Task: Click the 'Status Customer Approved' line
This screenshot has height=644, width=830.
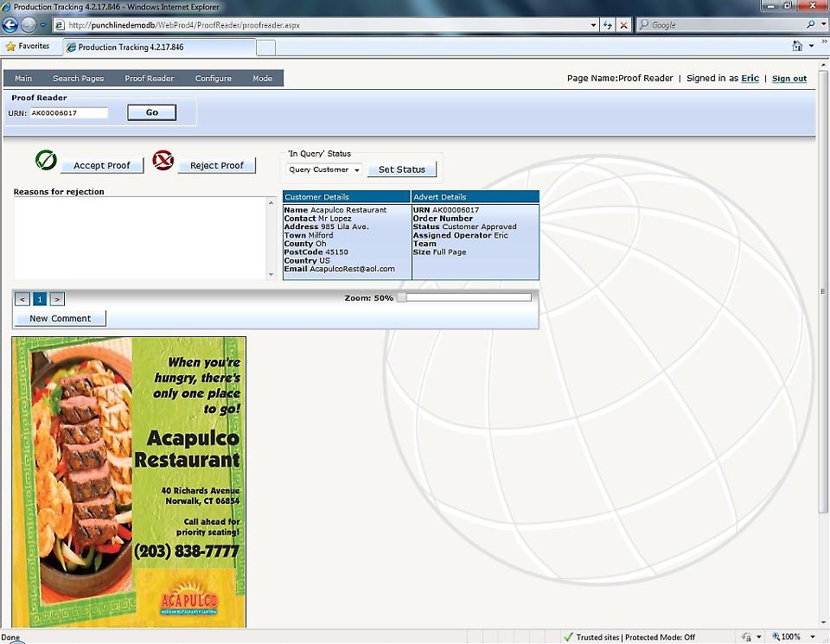Action: tap(465, 226)
